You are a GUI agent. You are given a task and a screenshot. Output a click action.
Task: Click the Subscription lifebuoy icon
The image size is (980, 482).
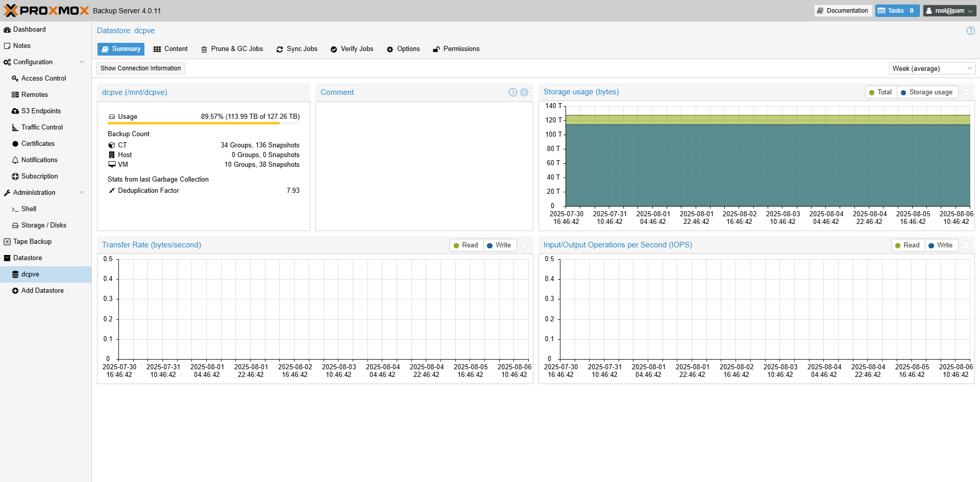[15, 176]
